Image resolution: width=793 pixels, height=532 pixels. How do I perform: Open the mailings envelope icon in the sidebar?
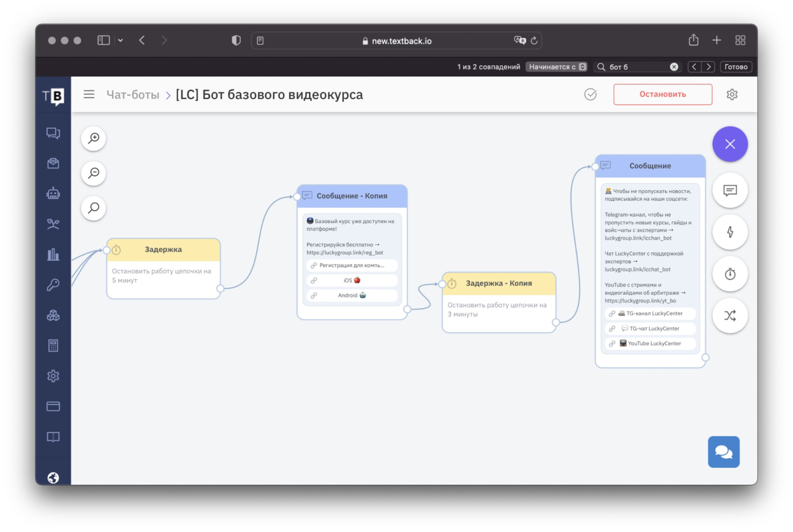pos(53,163)
